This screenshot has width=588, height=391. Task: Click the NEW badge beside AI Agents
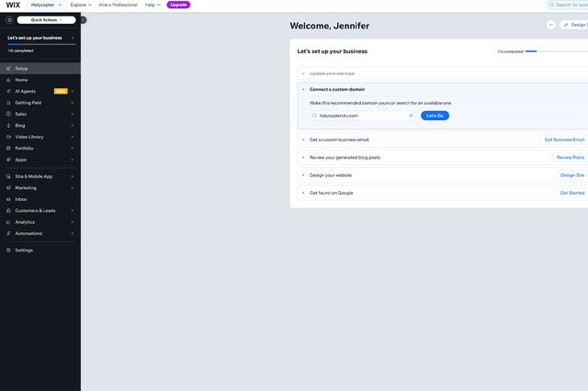click(61, 92)
